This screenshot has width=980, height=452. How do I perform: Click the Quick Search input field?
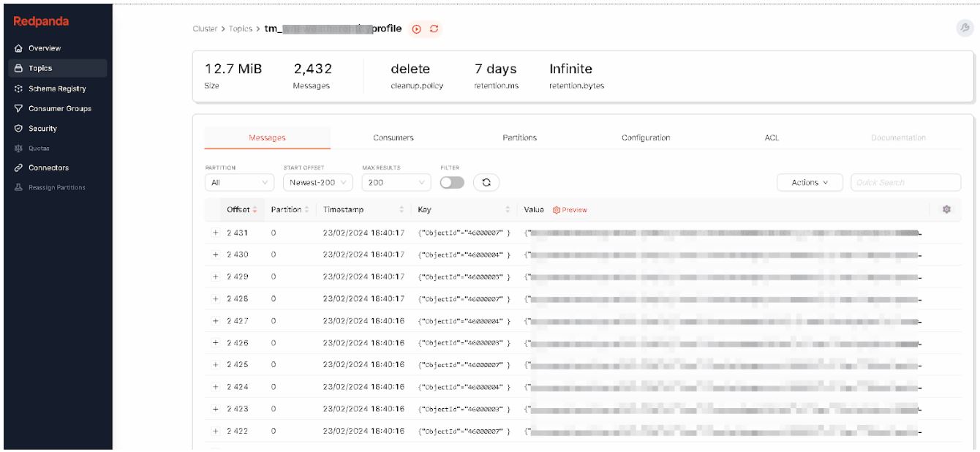pyautogui.click(x=905, y=183)
